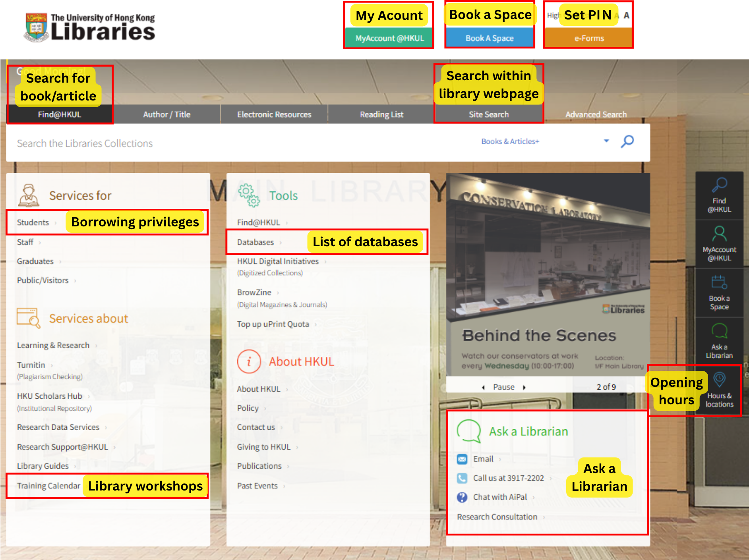Click the Tools gears icon
Screen dimensions: 749x560
coord(249,195)
